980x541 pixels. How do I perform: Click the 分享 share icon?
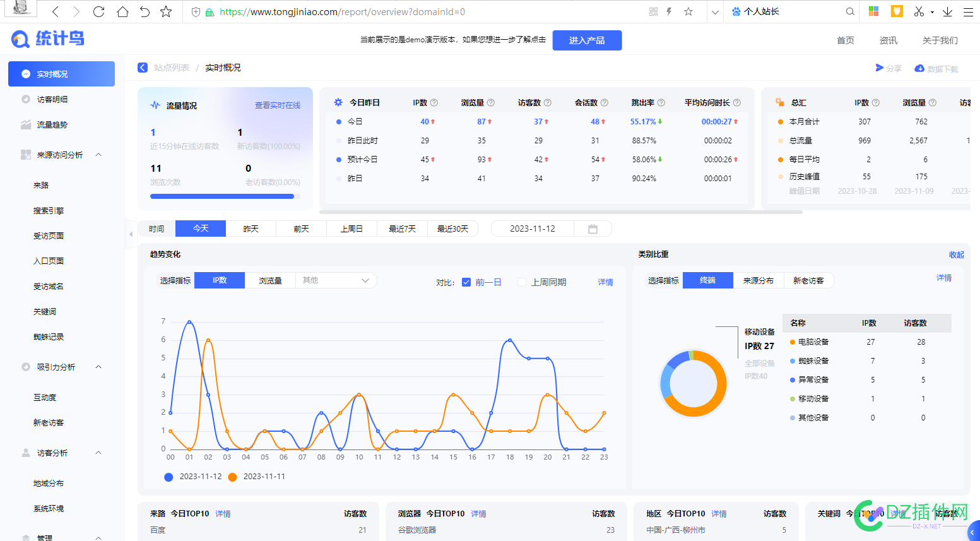(x=880, y=68)
